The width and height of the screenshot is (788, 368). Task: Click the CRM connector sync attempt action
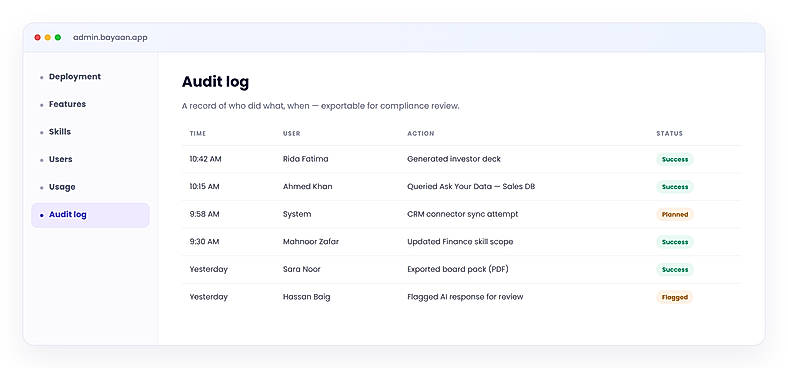(462, 214)
